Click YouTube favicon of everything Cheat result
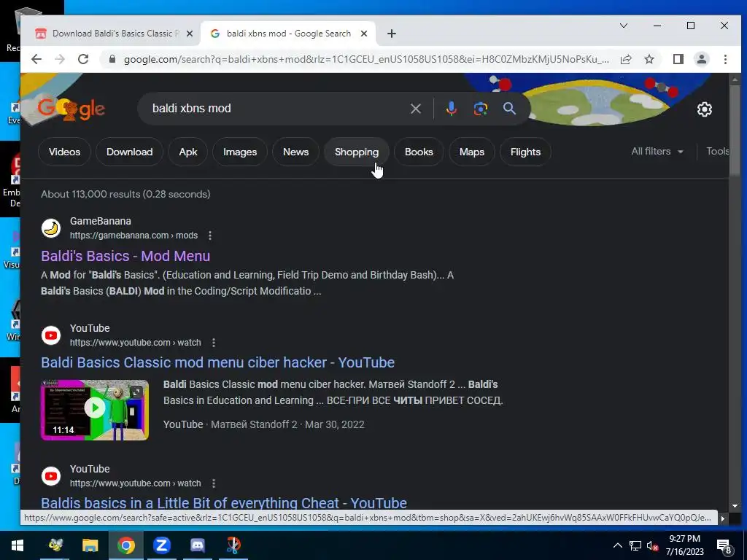The height and width of the screenshot is (560, 747). pyautogui.click(x=51, y=476)
